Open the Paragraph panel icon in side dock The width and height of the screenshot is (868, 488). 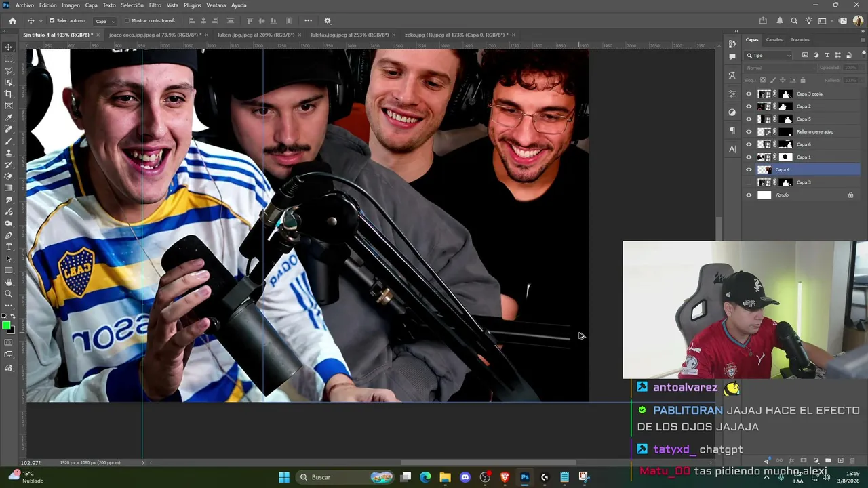(732, 130)
